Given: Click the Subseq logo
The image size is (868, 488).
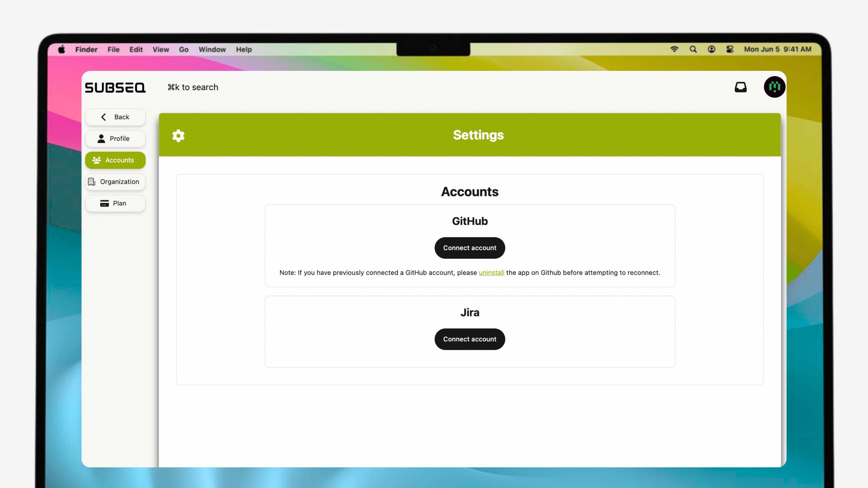Looking at the screenshot, I should point(115,88).
